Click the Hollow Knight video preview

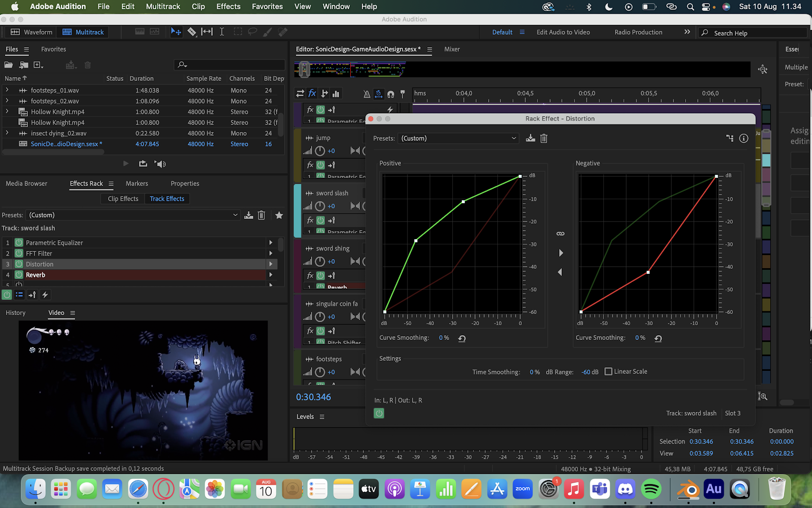(x=143, y=390)
